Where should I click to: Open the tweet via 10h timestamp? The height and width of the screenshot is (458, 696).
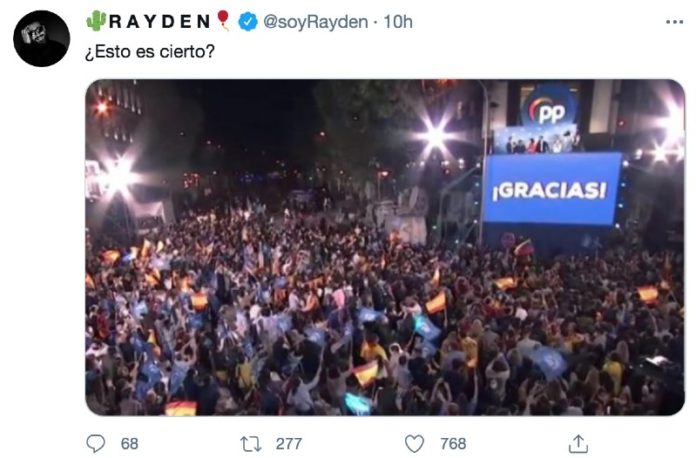398,22
